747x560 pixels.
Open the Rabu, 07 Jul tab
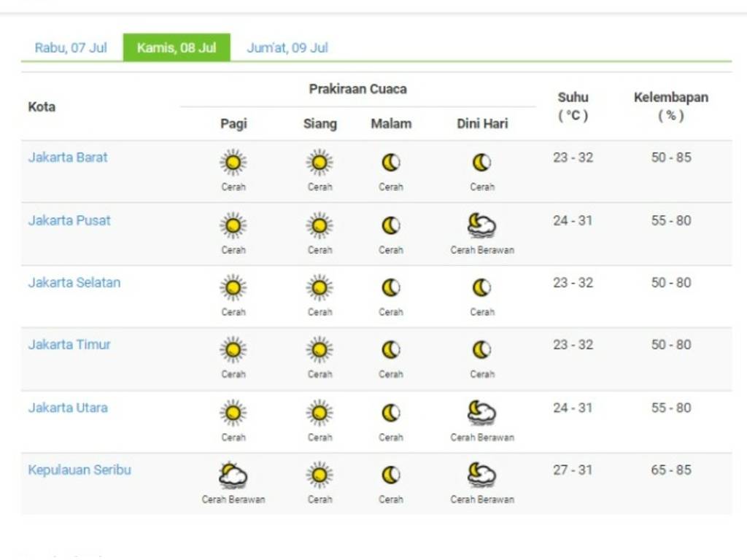point(71,48)
